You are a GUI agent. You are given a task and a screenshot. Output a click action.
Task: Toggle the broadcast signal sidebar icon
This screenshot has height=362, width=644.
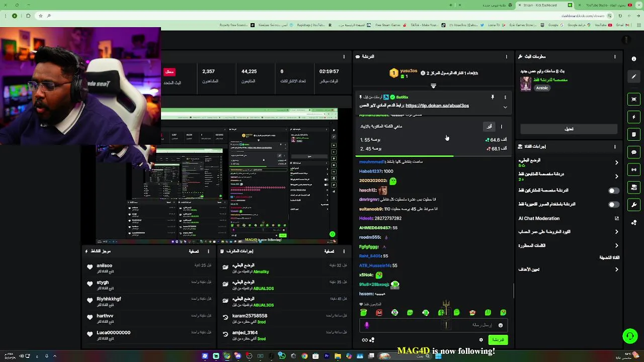tap(634, 169)
